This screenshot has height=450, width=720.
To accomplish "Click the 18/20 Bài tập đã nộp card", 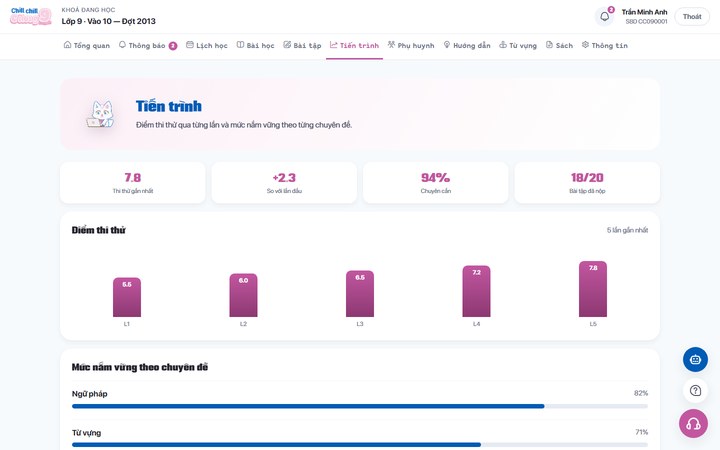I will tap(587, 182).
